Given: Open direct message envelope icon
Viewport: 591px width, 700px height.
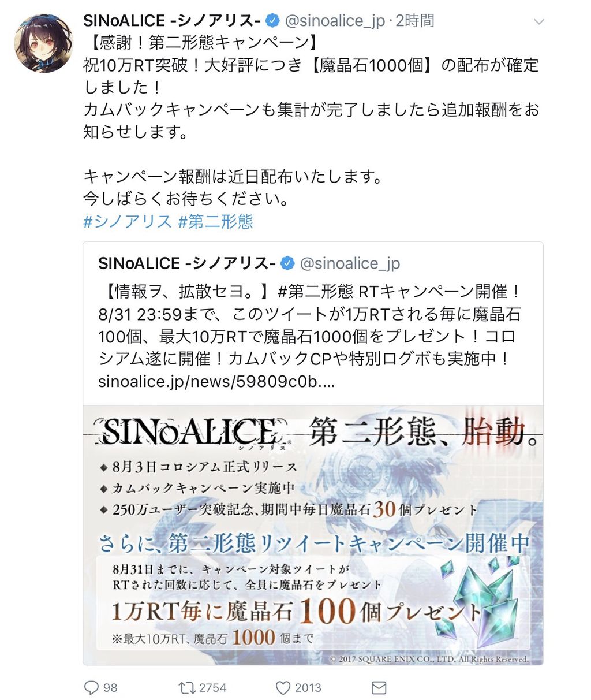Looking at the screenshot, I should pos(379,687).
